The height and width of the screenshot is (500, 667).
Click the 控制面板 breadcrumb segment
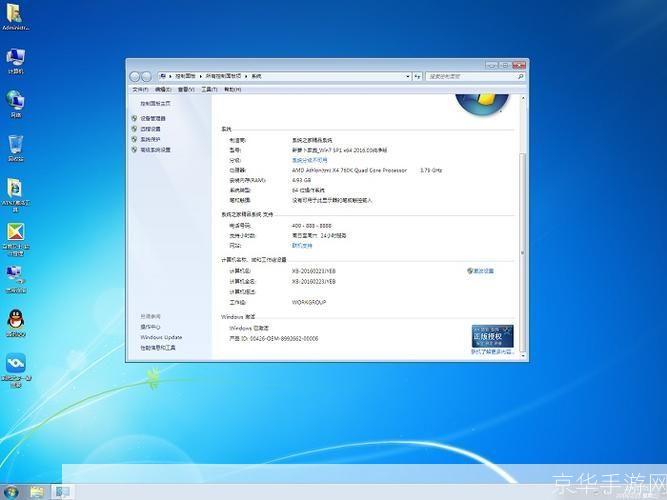pyautogui.click(x=185, y=76)
